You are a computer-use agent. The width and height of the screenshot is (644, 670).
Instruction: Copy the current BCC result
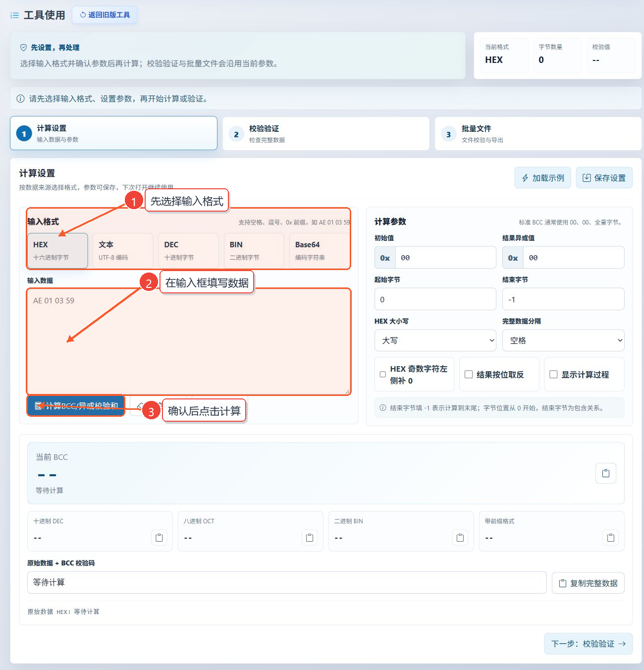[x=605, y=473]
